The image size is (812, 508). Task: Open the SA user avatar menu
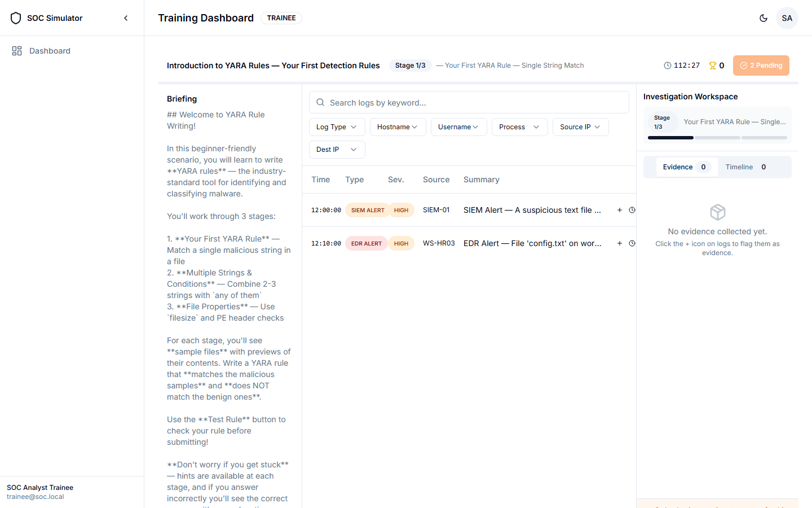tap(787, 18)
